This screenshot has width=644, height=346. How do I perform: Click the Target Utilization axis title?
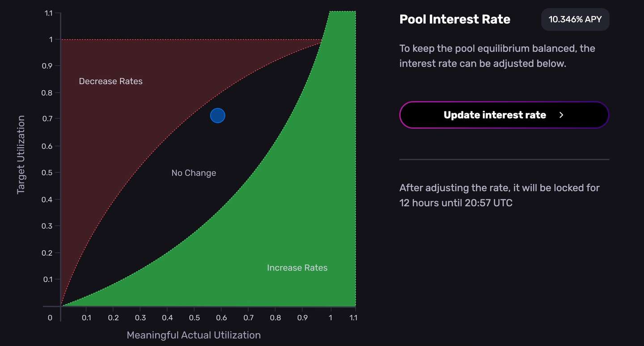21,155
